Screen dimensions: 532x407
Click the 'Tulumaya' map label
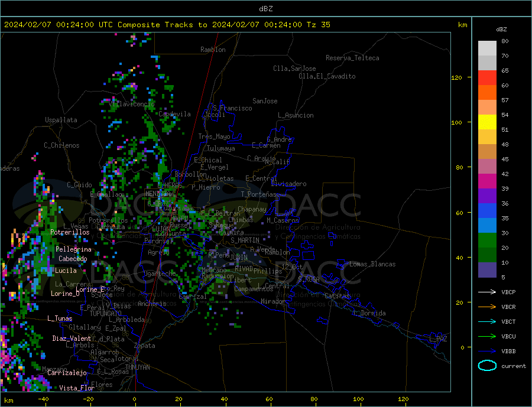(x=221, y=148)
